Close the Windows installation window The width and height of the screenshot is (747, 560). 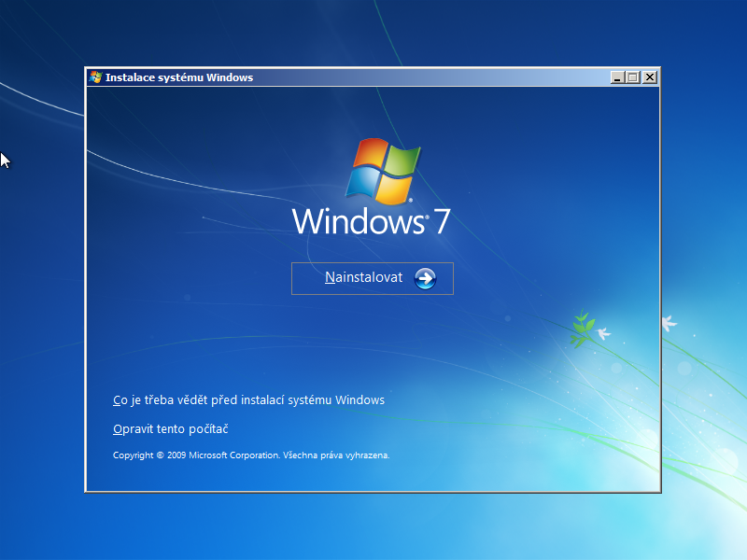(x=649, y=77)
